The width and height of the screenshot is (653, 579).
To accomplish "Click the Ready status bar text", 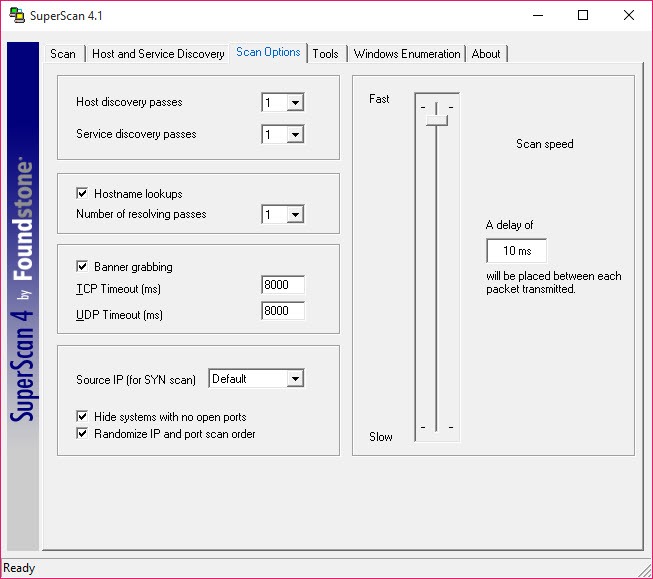I will coord(19,568).
